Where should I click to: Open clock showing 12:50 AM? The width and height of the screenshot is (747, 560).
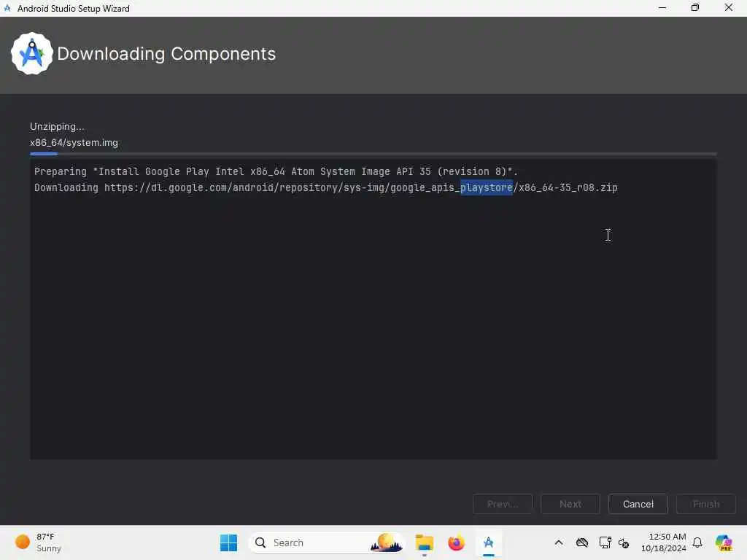(664, 542)
